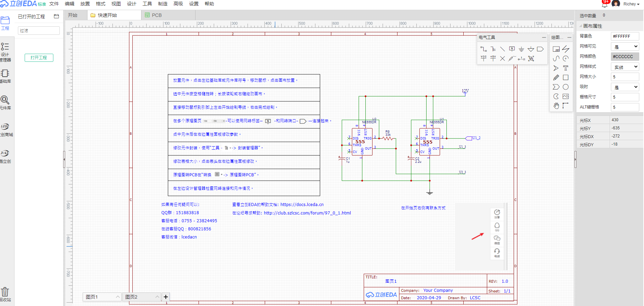Viewport: 644px width, 306px height.
Task: Select the arc drawing tool
Action: tap(566, 58)
